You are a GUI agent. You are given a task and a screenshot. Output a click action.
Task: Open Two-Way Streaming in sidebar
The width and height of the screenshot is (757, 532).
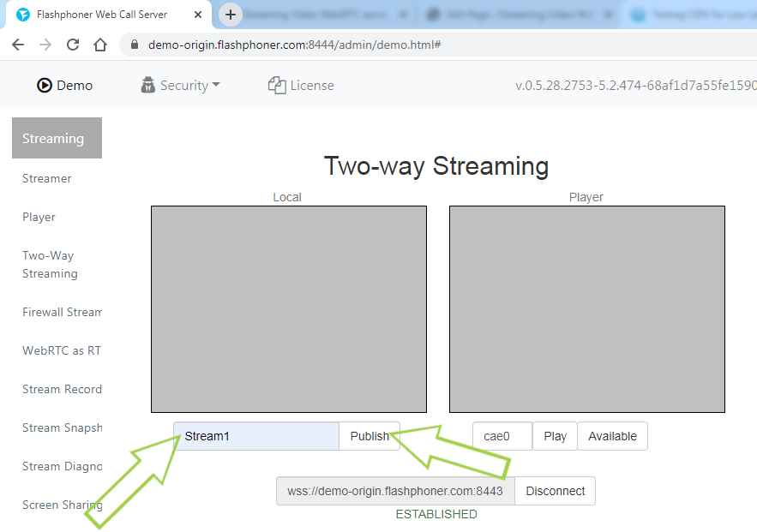pos(50,265)
